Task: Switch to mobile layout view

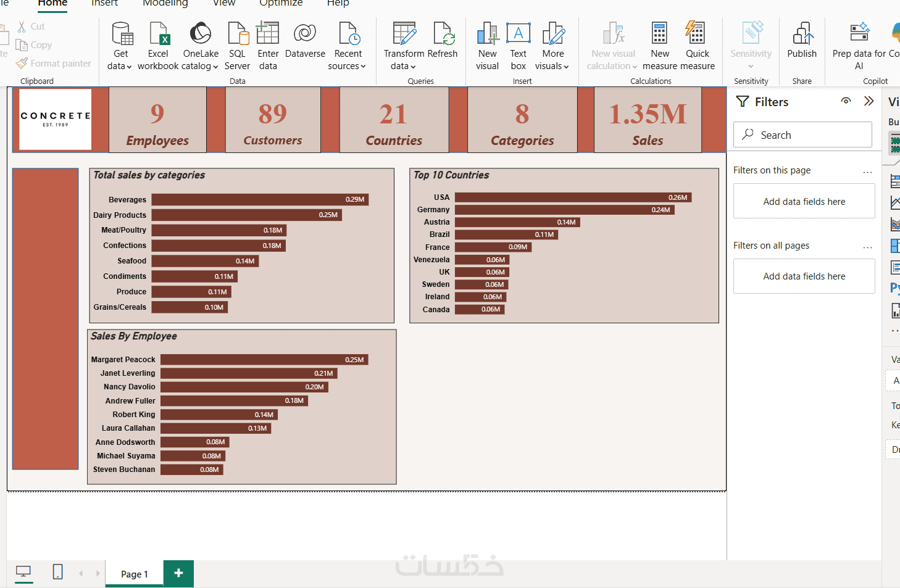Action: tap(57, 572)
